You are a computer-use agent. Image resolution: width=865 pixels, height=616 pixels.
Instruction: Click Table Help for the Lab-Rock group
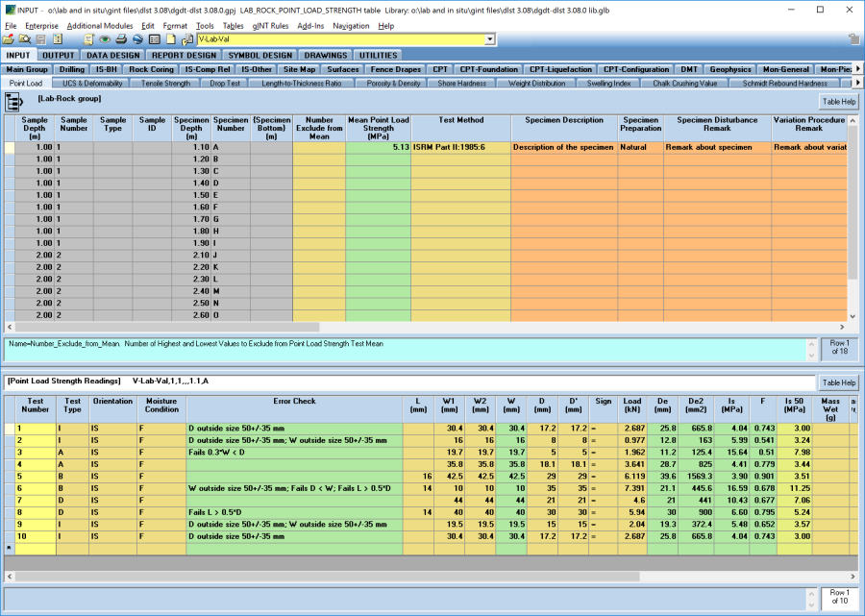tap(837, 101)
